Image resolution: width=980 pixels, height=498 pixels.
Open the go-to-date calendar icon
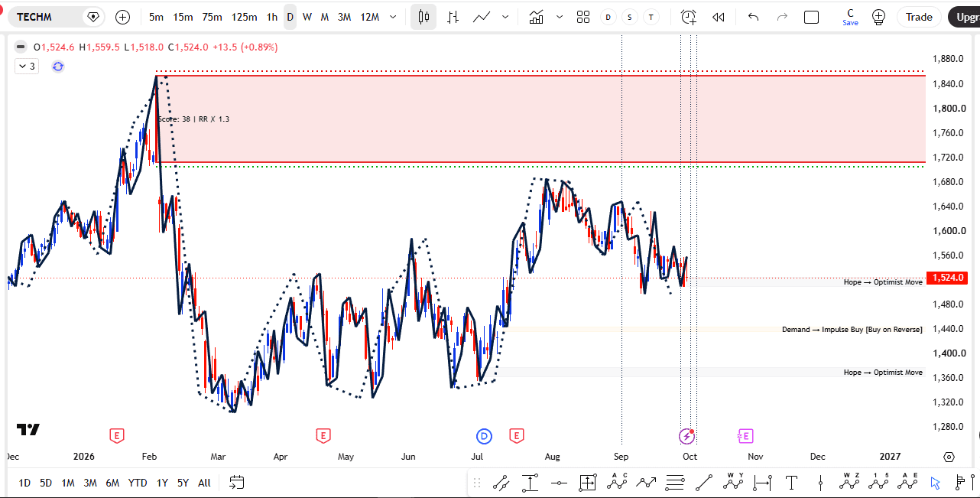point(237,482)
